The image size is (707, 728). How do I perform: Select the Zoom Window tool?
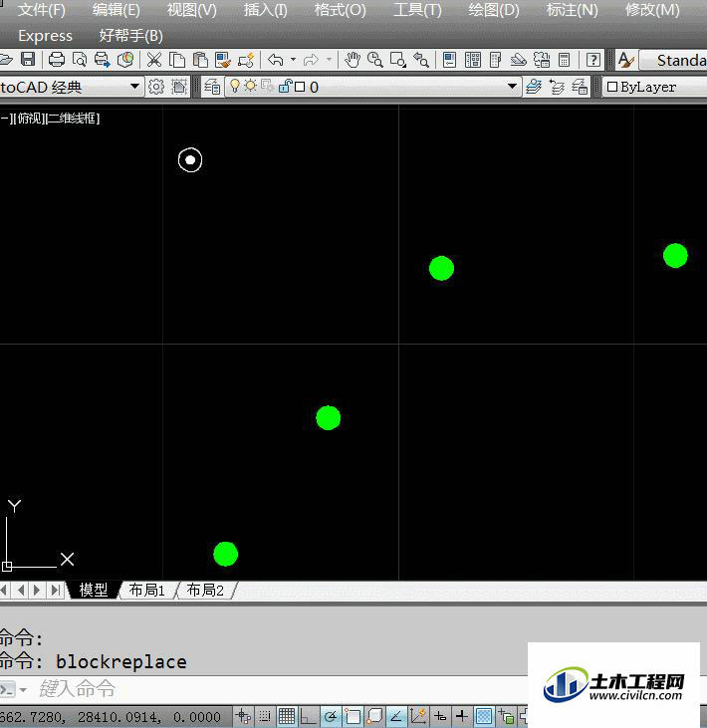click(x=398, y=60)
